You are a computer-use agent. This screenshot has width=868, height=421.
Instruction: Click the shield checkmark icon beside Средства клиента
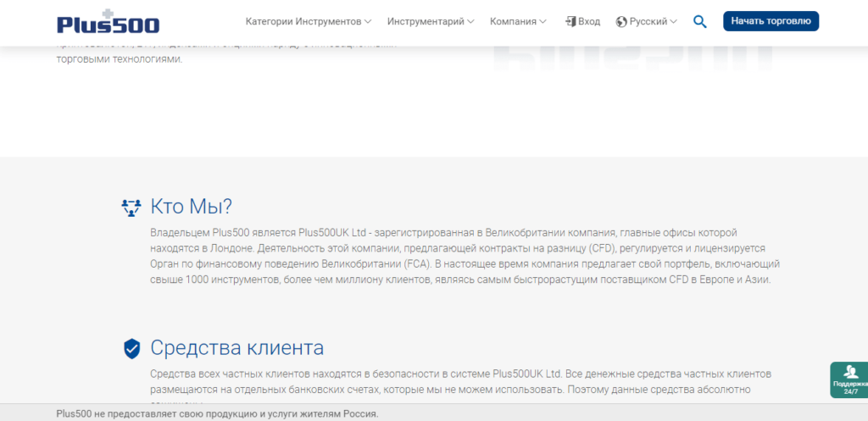[131, 349]
